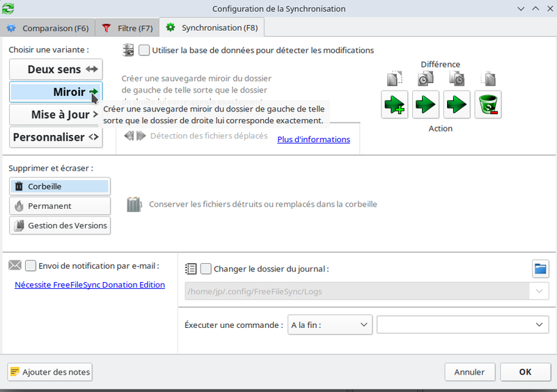The width and height of the screenshot is (557, 392).
Task: Click the FreeFileSync logo in title bar
Action: click(x=8, y=8)
